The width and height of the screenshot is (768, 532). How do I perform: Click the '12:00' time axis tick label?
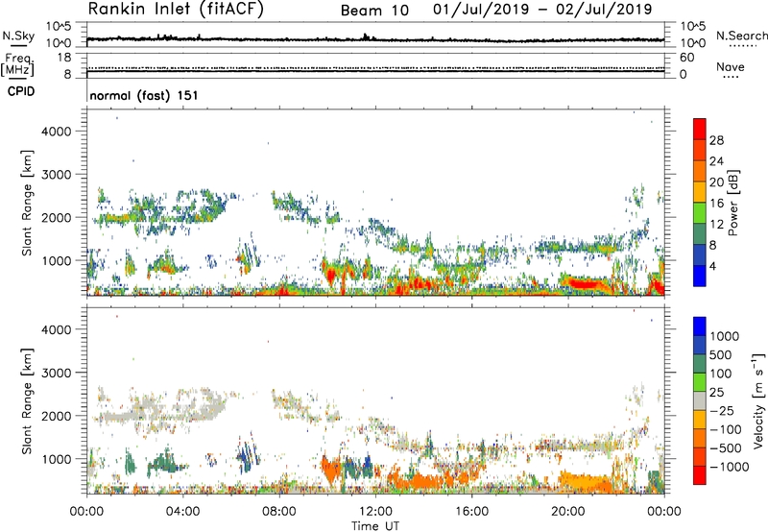coord(375,512)
